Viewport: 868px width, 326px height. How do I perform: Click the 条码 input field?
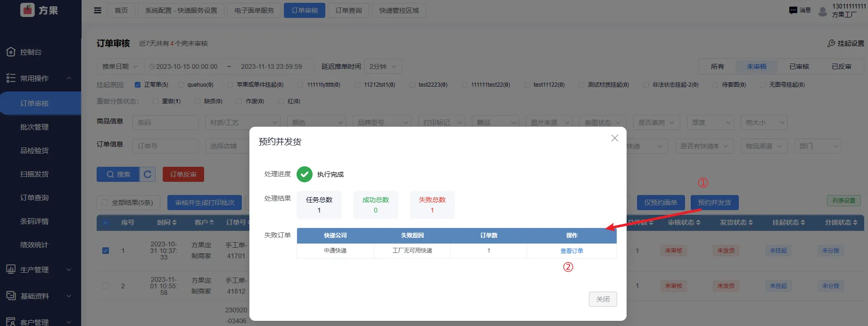(165, 122)
